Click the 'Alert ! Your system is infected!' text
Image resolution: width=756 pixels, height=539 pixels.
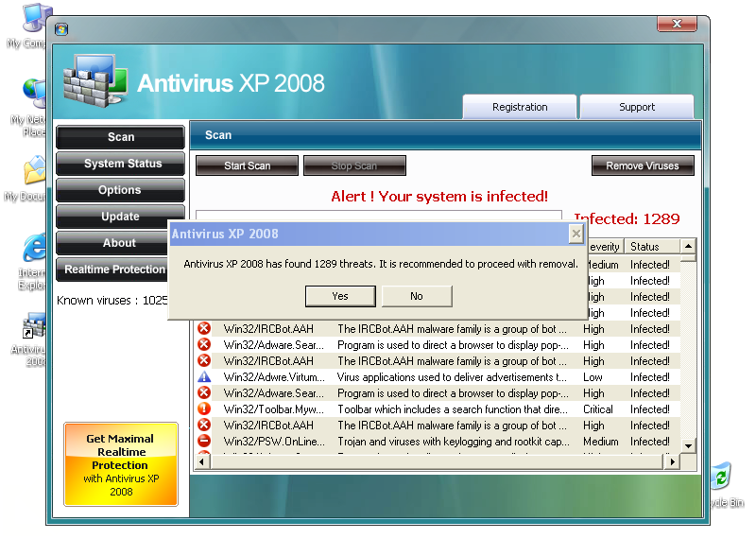click(439, 197)
